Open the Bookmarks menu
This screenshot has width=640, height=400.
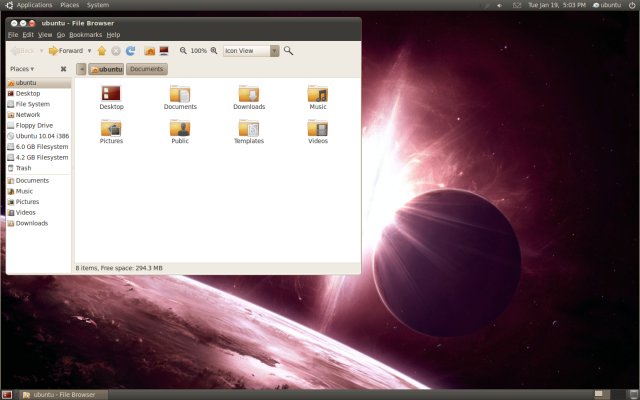coord(85,35)
